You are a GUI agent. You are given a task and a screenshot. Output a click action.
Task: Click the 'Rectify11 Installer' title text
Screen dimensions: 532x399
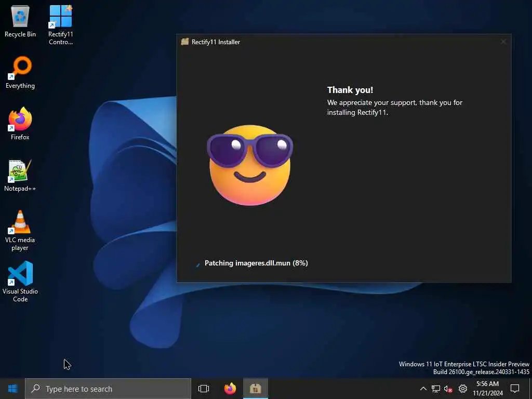[216, 42]
